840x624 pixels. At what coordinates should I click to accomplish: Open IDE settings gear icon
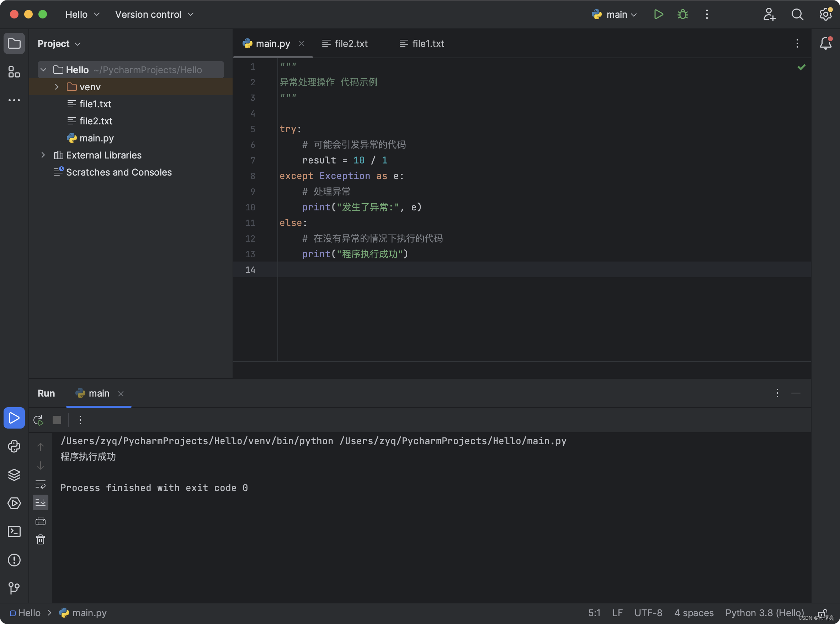(825, 14)
